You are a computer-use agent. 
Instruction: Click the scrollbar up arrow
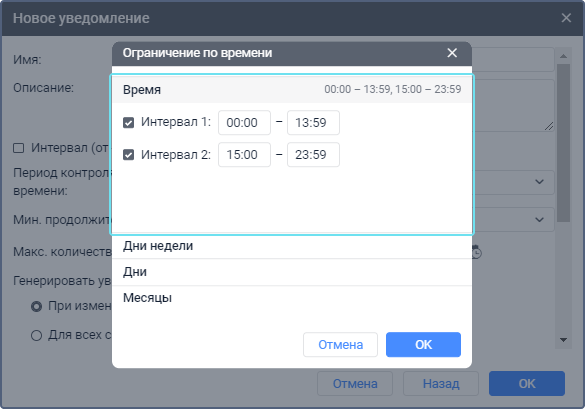pos(563,56)
